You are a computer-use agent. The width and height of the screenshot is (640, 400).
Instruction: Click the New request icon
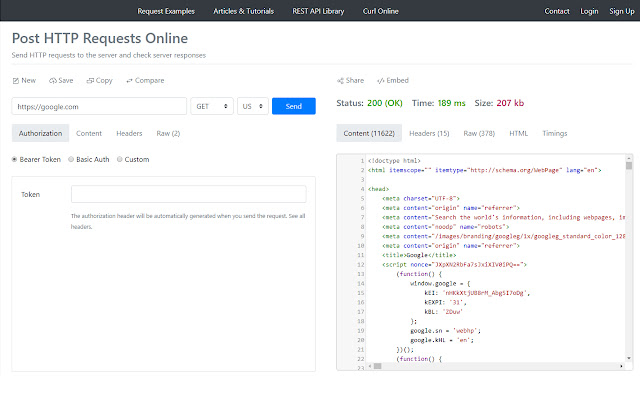pos(15,80)
